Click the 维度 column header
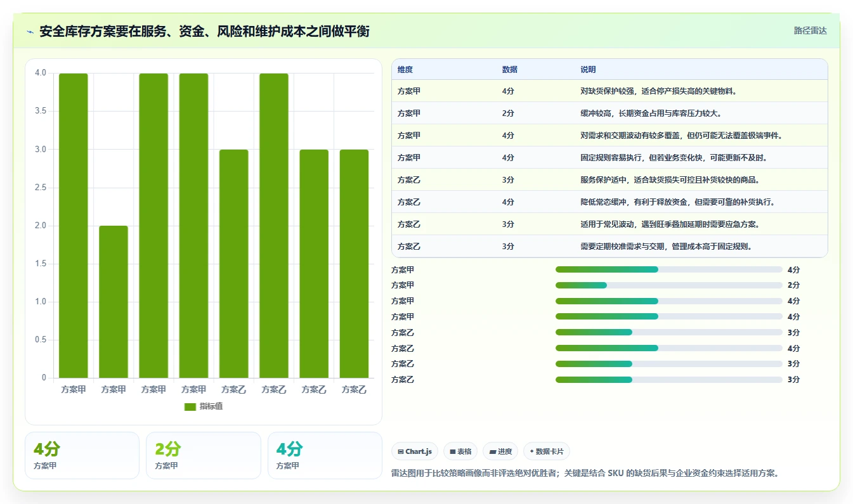This screenshot has height=504, width=853. coord(405,70)
